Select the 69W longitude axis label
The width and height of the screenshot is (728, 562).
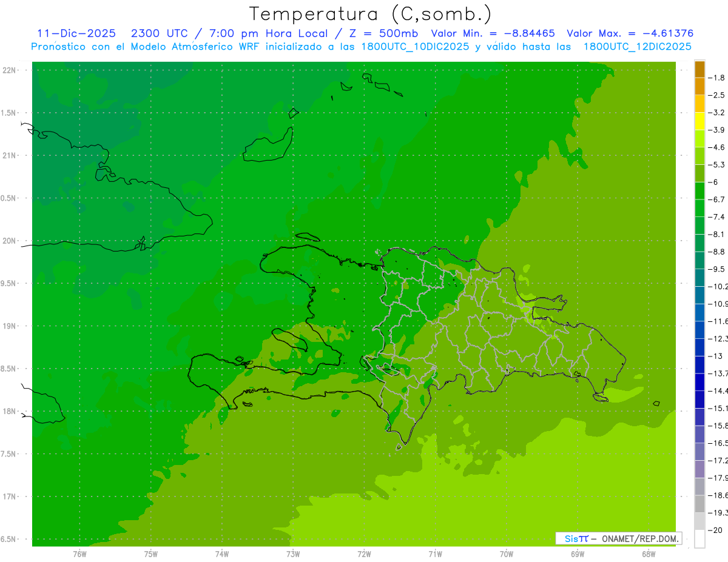pyautogui.click(x=578, y=554)
